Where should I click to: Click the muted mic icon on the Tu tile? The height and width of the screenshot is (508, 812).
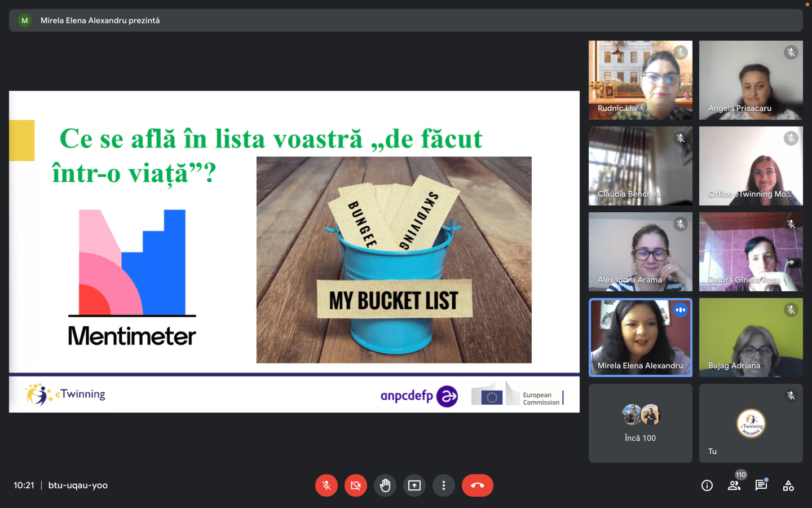click(x=791, y=396)
